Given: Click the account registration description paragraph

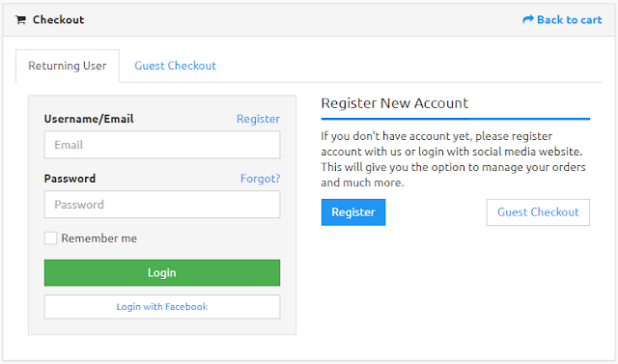Looking at the screenshot, I should tap(453, 159).
